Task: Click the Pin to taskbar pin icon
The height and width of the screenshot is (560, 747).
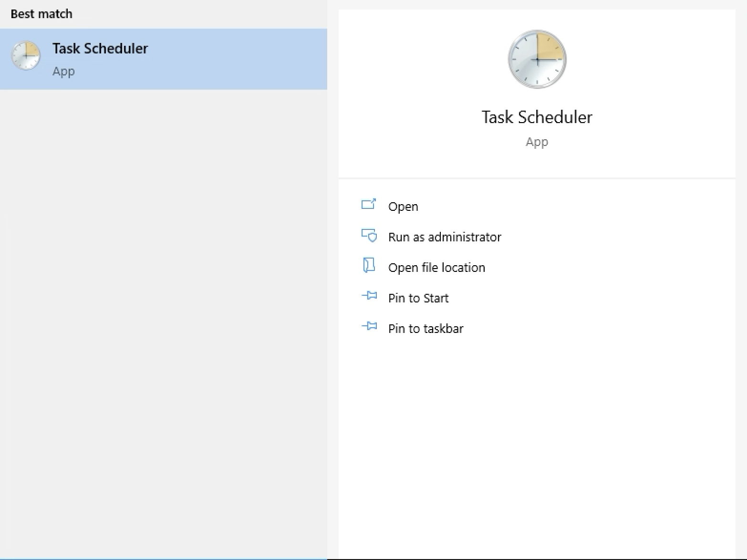Action: click(x=369, y=327)
